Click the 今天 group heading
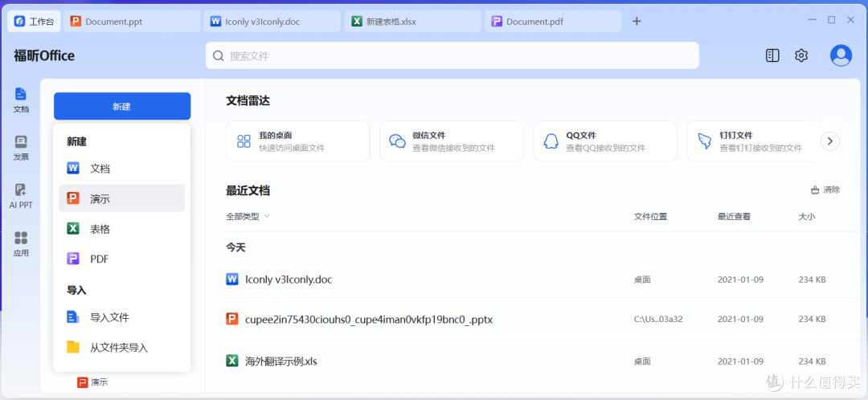Screen dimensions: 868x400 [235, 247]
